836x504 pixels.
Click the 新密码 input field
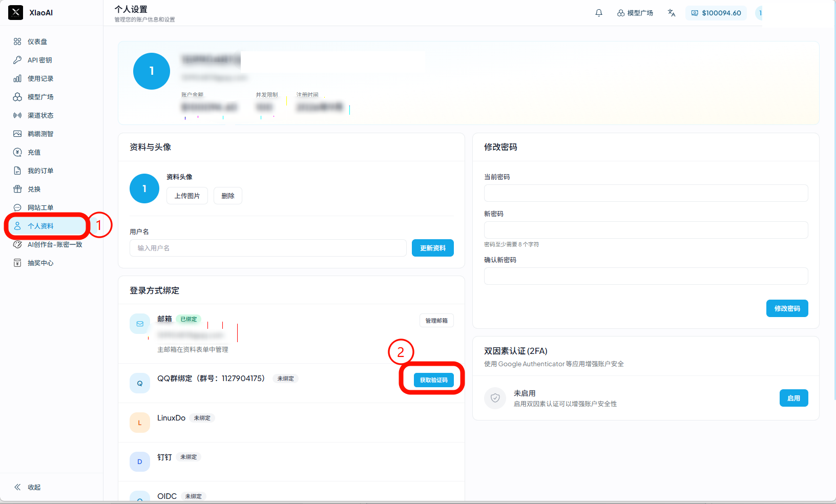click(646, 230)
